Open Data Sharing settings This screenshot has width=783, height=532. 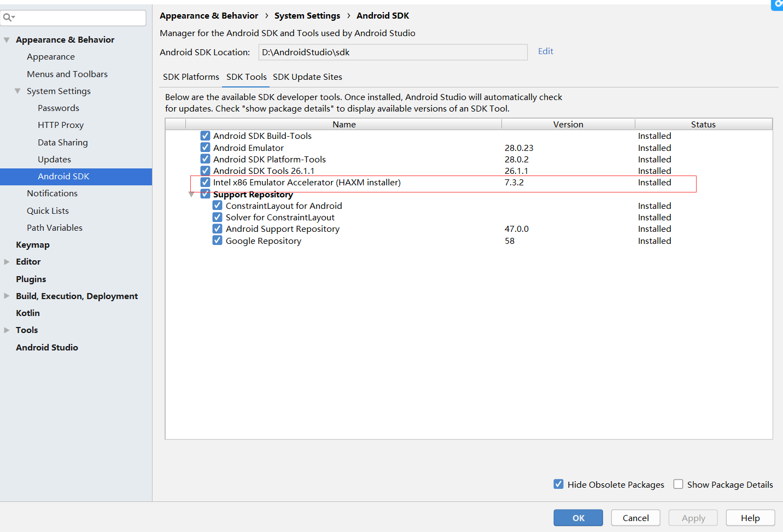(63, 142)
